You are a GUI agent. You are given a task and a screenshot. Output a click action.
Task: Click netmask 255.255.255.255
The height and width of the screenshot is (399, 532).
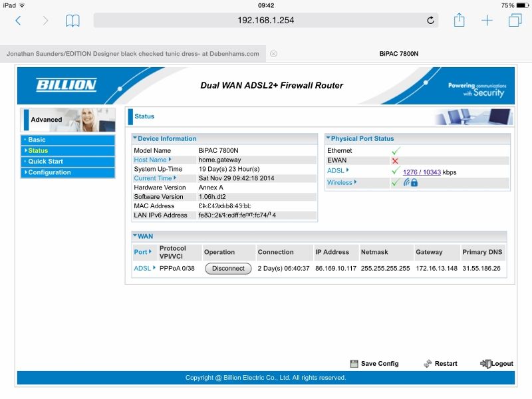coord(386,269)
